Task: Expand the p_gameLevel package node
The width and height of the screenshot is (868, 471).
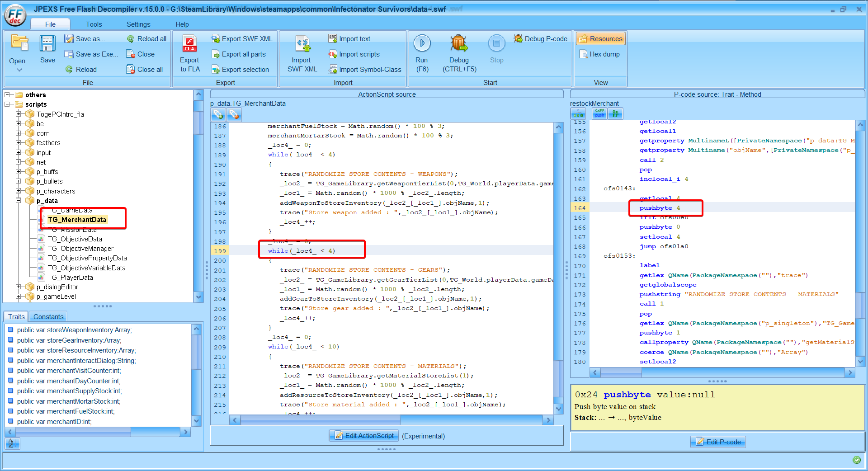Action: (19, 297)
